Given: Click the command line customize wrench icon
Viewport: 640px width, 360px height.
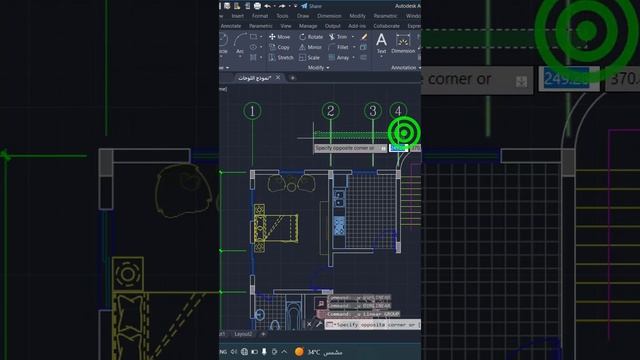Looking at the screenshot, I should tap(319, 324).
